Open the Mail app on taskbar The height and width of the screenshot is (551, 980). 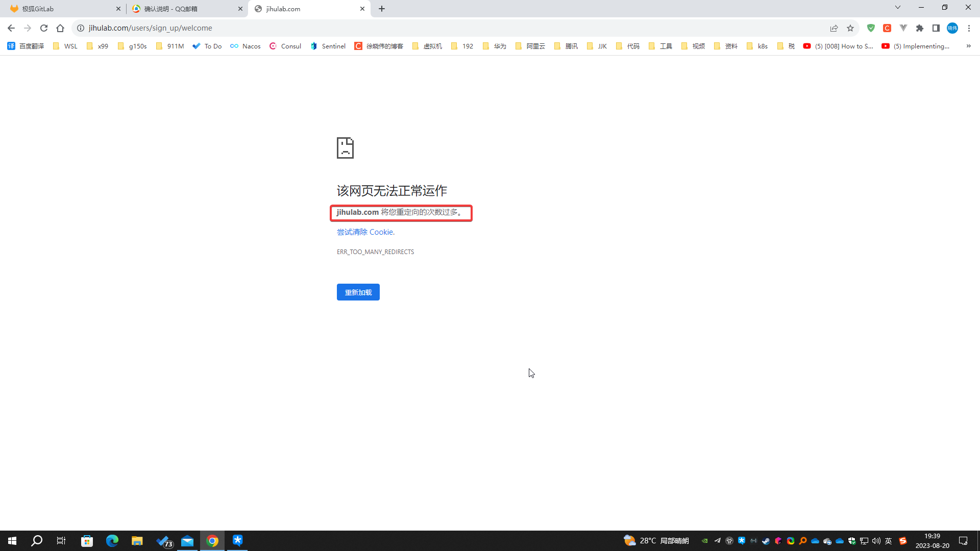[187, 541]
